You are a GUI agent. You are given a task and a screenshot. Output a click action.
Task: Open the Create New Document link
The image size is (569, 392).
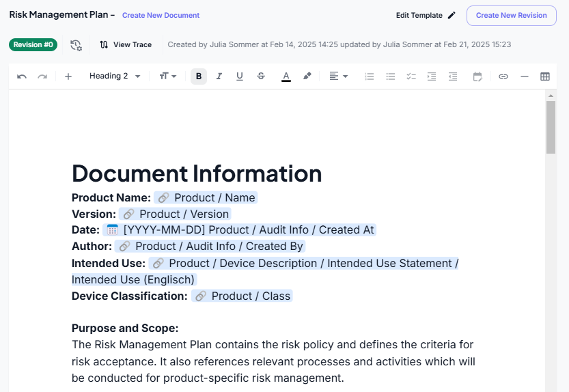(161, 15)
